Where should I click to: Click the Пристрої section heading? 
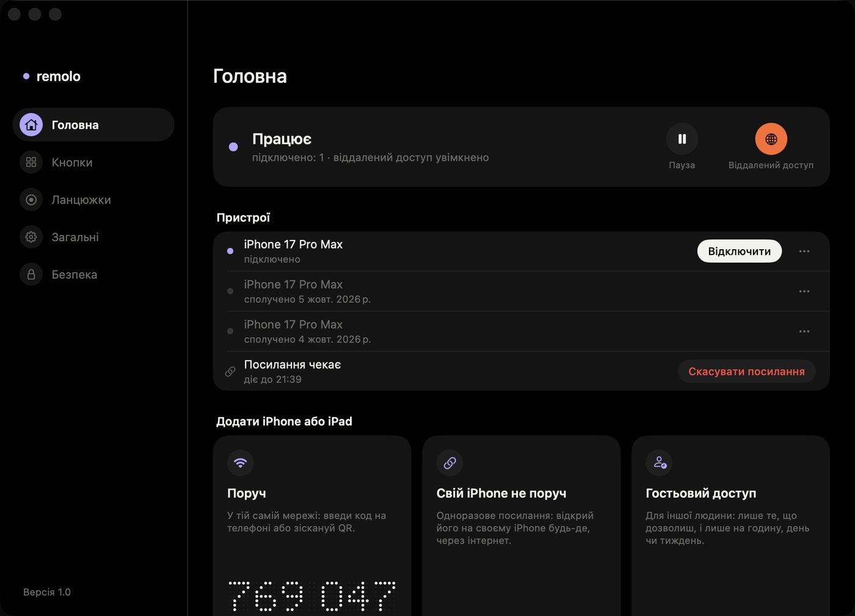point(243,217)
